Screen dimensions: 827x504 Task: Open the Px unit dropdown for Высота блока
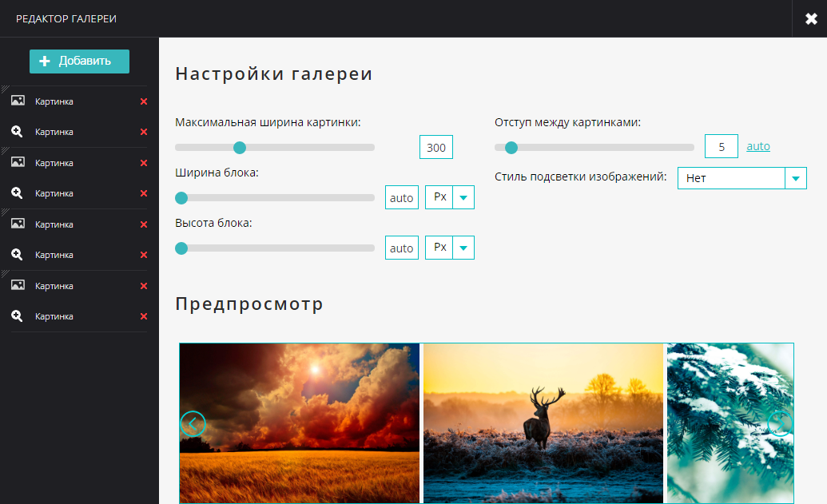point(462,247)
